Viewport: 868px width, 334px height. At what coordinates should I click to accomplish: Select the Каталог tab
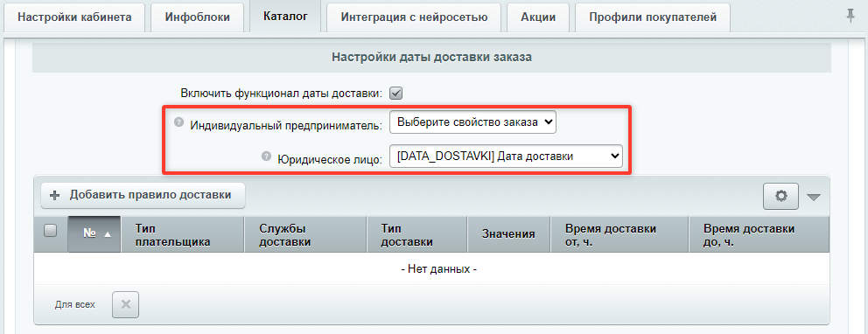[x=285, y=17]
